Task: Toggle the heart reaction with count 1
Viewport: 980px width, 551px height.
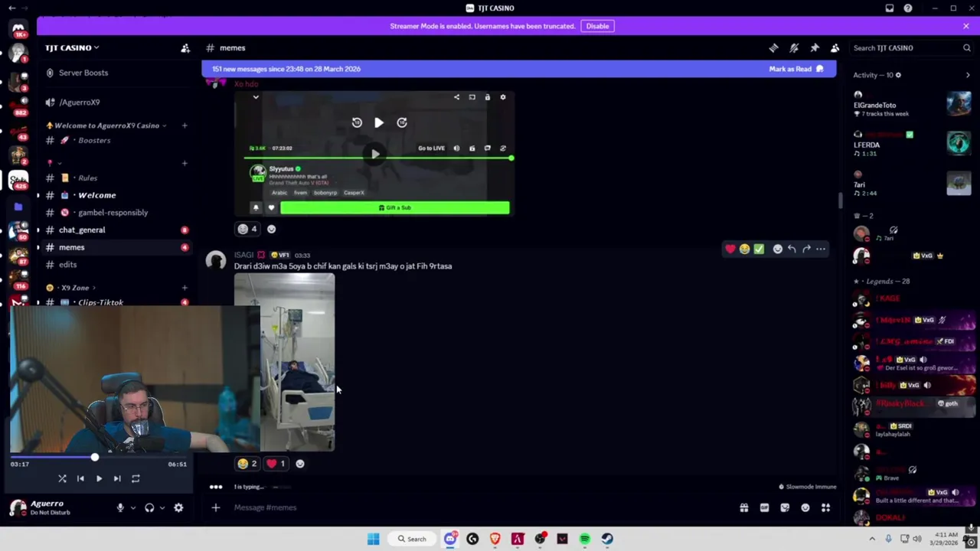Action: (x=276, y=464)
